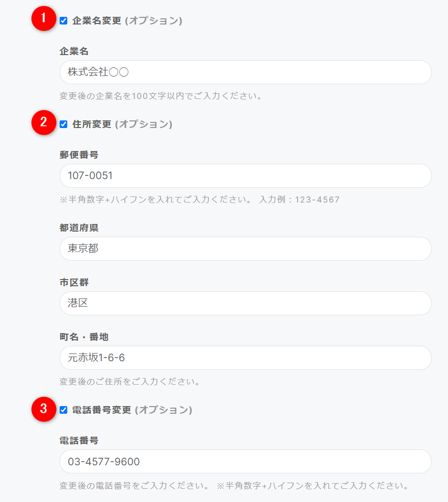Click the 企業名 label above the company input
Image resolution: width=448 pixels, height=502 pixels.
(x=74, y=51)
